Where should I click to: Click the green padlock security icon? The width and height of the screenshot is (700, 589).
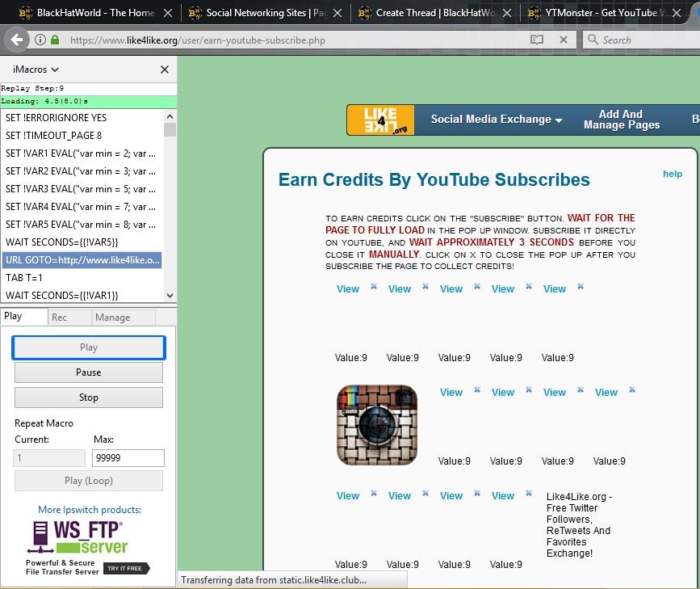(55, 40)
